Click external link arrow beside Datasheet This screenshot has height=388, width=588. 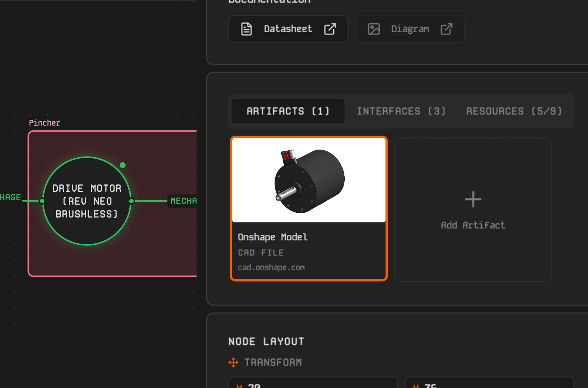point(330,29)
